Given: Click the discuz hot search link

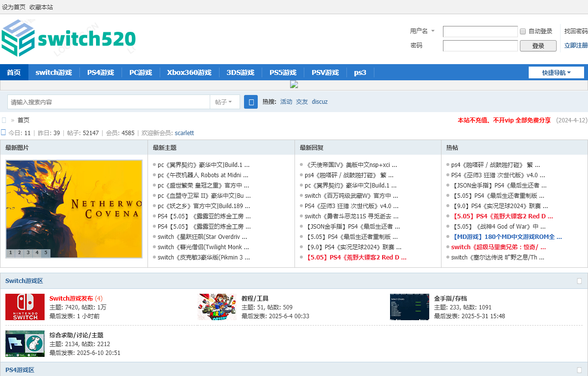Looking at the screenshot, I should 319,102.
